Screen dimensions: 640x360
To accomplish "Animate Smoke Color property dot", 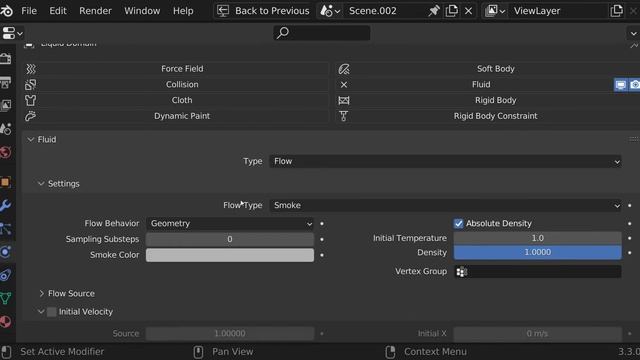I will pos(322,255).
